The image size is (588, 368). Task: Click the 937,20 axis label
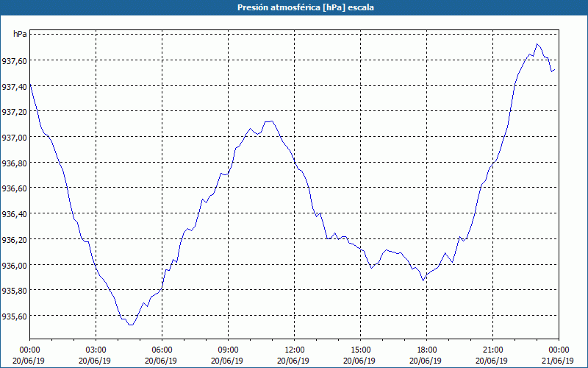point(15,112)
